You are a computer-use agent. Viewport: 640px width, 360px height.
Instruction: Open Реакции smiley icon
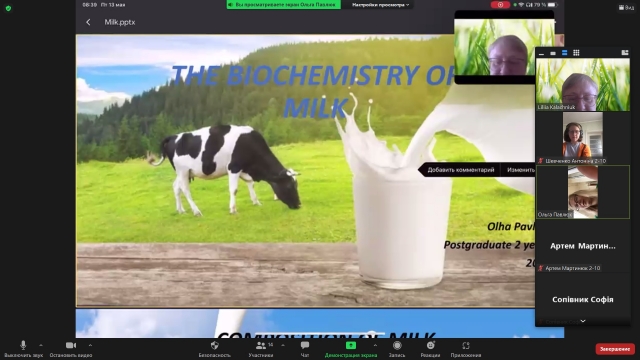pyautogui.click(x=431, y=345)
